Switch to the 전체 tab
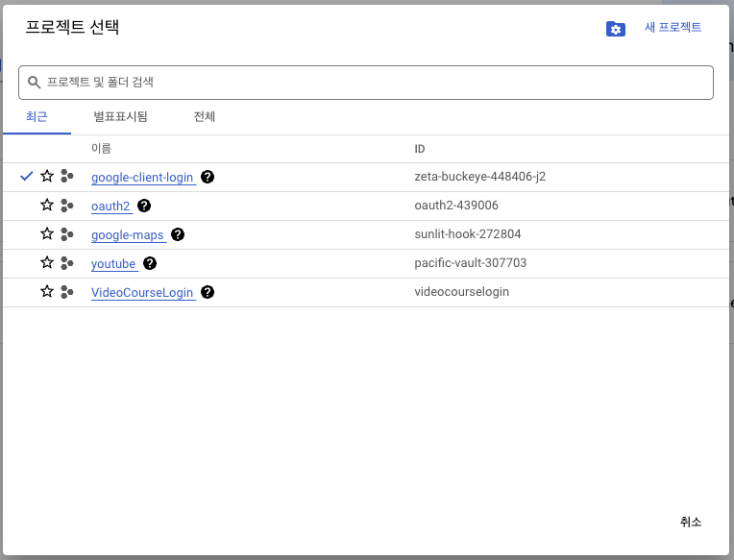Viewport: 734px width, 560px height. pos(205,117)
